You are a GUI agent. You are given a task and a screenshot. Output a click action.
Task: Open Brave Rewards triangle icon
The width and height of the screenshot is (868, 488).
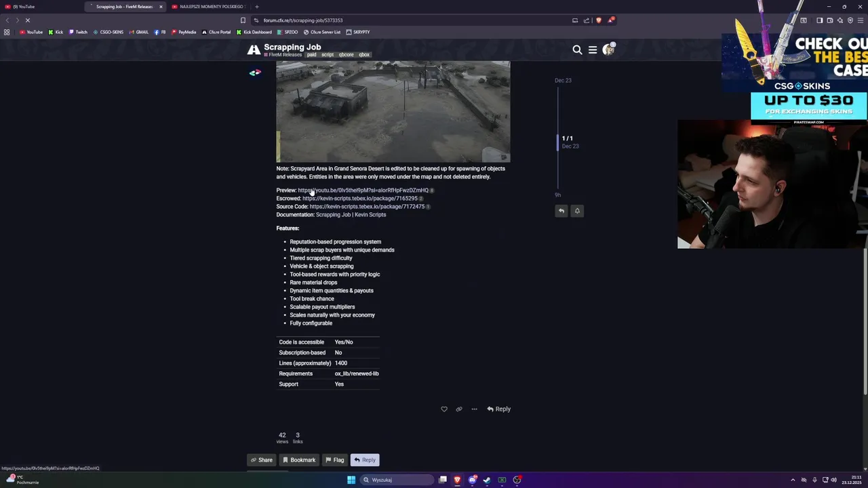(610, 20)
